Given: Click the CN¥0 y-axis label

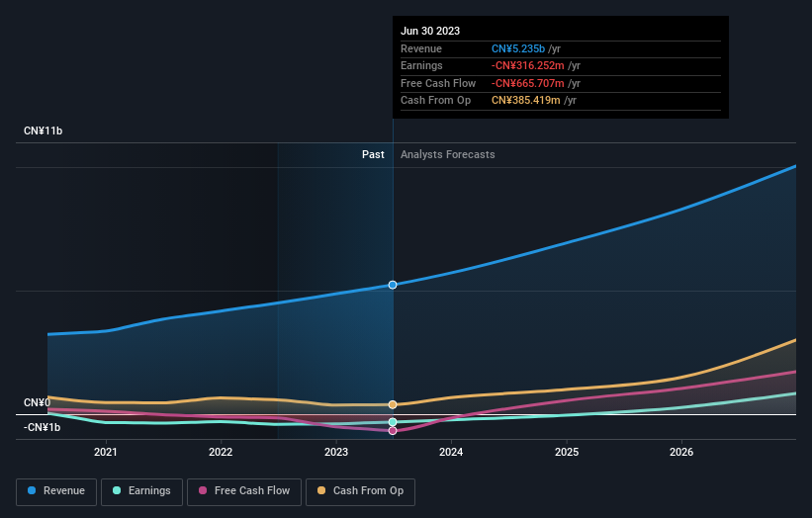Looking at the screenshot, I should coord(38,402).
